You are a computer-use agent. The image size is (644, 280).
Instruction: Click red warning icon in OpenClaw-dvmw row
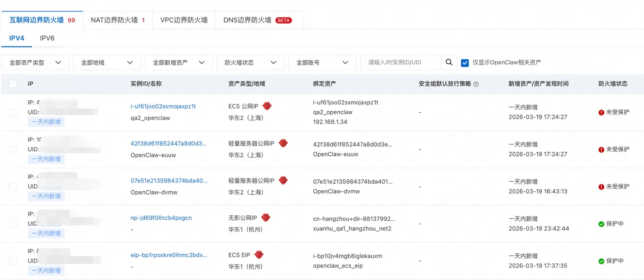(601, 187)
